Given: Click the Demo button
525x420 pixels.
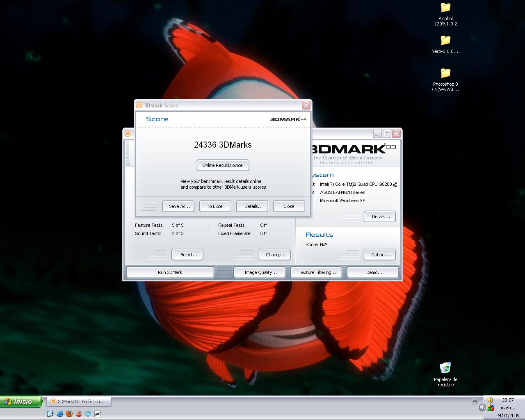Looking at the screenshot, I should click(x=373, y=272).
